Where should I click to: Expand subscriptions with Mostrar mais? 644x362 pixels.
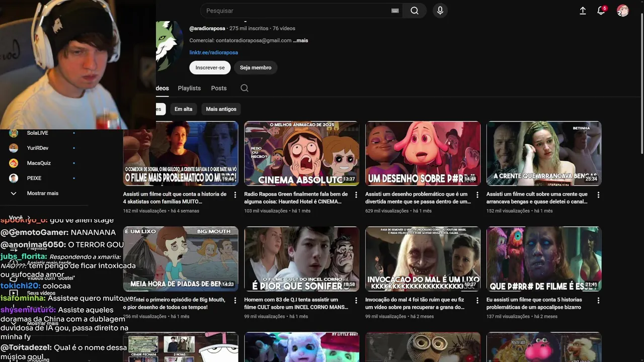[x=43, y=193]
